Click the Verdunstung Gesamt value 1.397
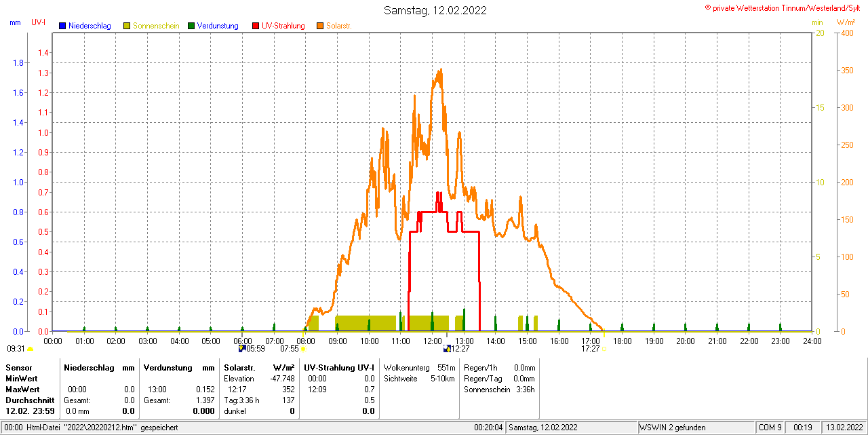 tap(205, 400)
